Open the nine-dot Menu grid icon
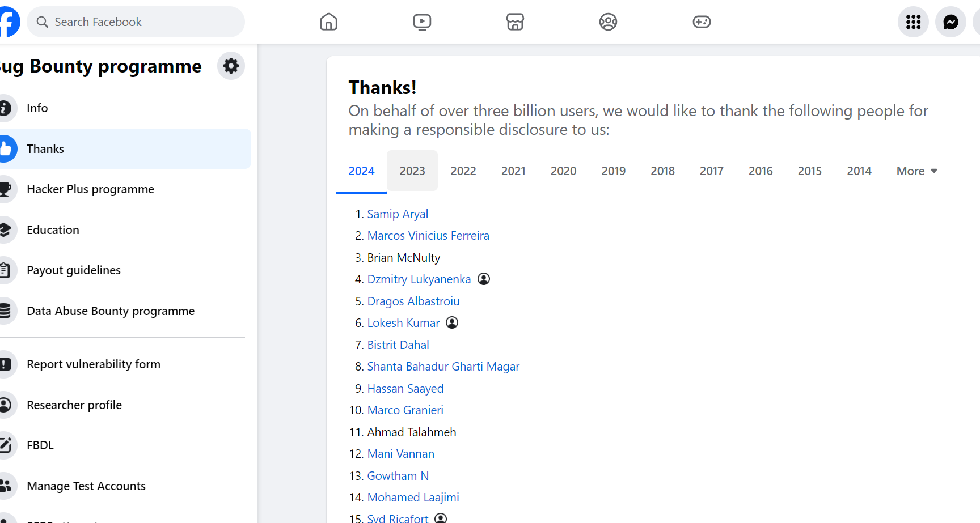 click(913, 22)
